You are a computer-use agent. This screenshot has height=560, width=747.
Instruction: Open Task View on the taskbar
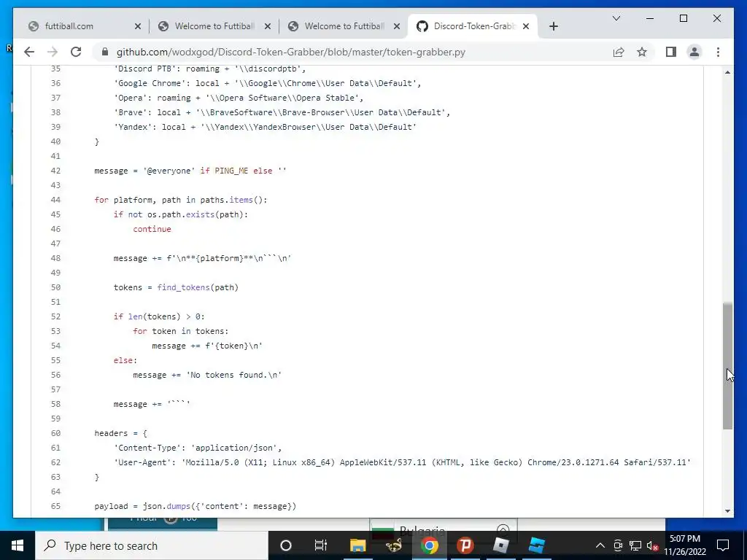tap(321, 545)
